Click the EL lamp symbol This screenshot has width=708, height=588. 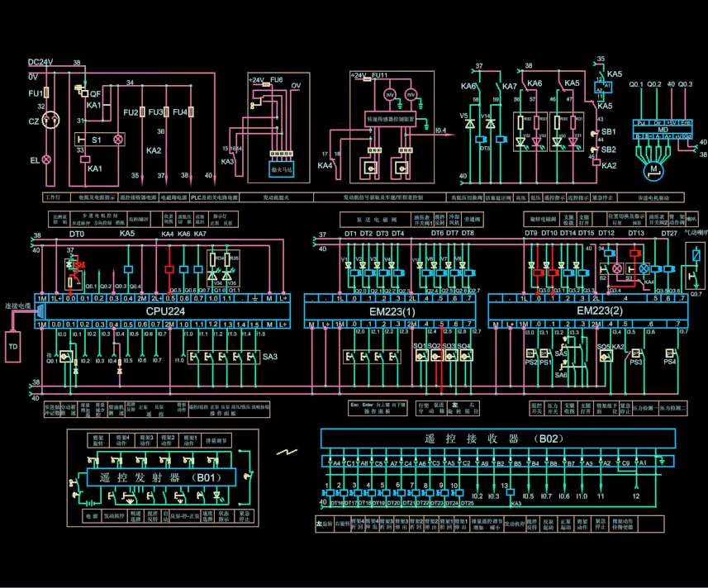pos(46,159)
